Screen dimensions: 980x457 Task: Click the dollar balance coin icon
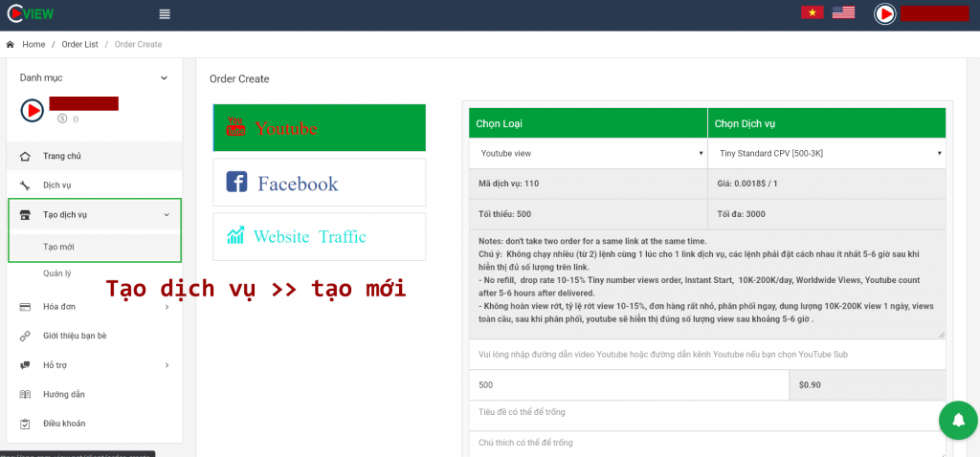pos(62,119)
